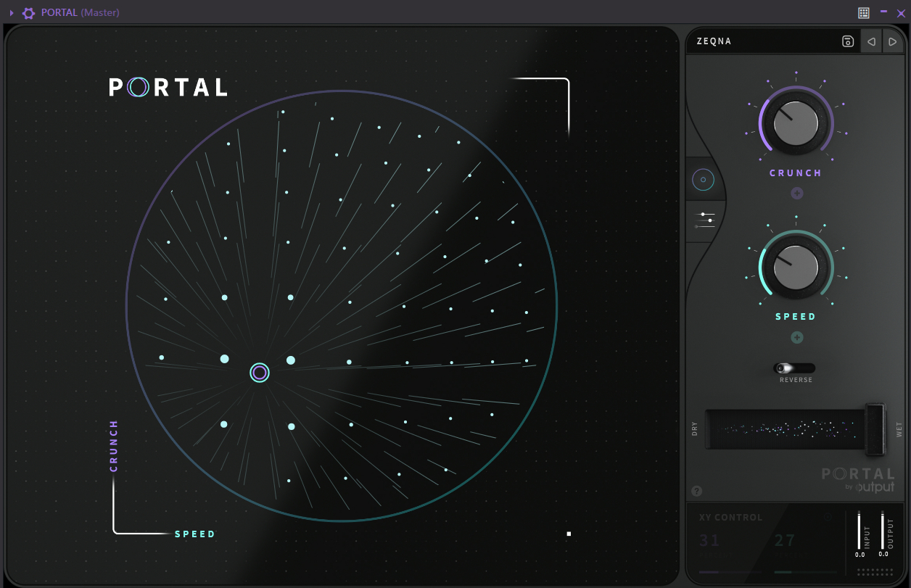Click the Input level meter
This screenshot has width=911, height=588.
[860, 531]
